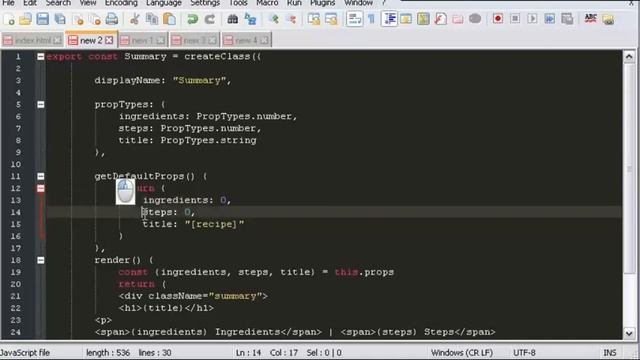Play back the recorded macro icon
This screenshot has width=640, height=360.
pyautogui.click(x=532, y=19)
